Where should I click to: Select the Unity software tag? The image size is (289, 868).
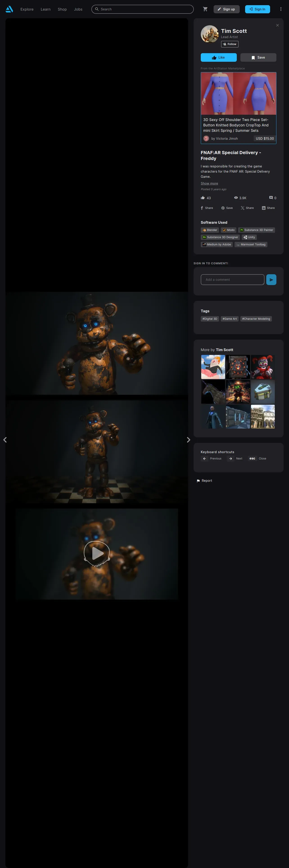pos(249,237)
